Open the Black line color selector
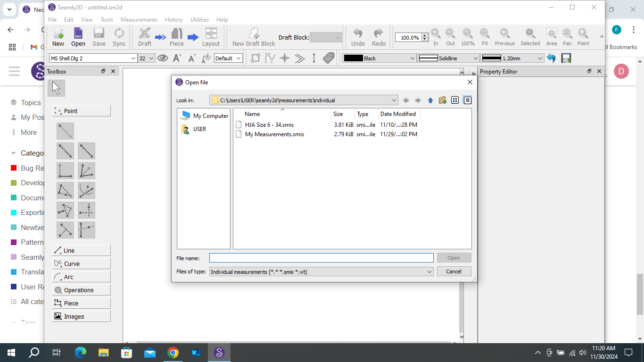 pyautogui.click(x=379, y=58)
